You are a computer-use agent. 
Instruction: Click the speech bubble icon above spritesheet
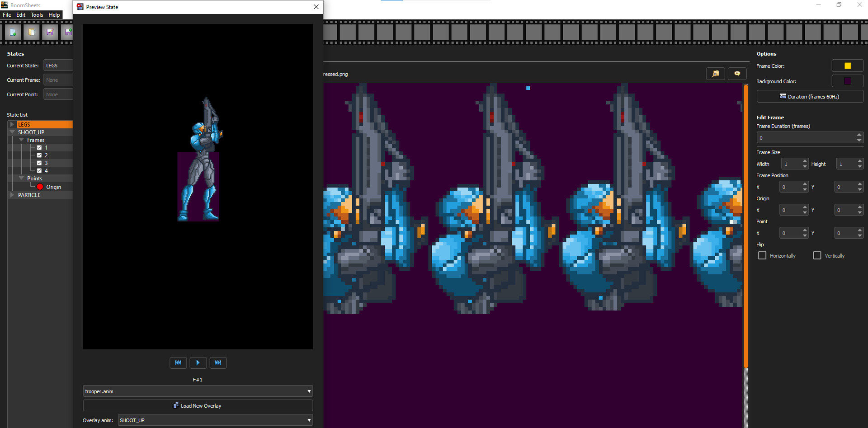(x=737, y=74)
